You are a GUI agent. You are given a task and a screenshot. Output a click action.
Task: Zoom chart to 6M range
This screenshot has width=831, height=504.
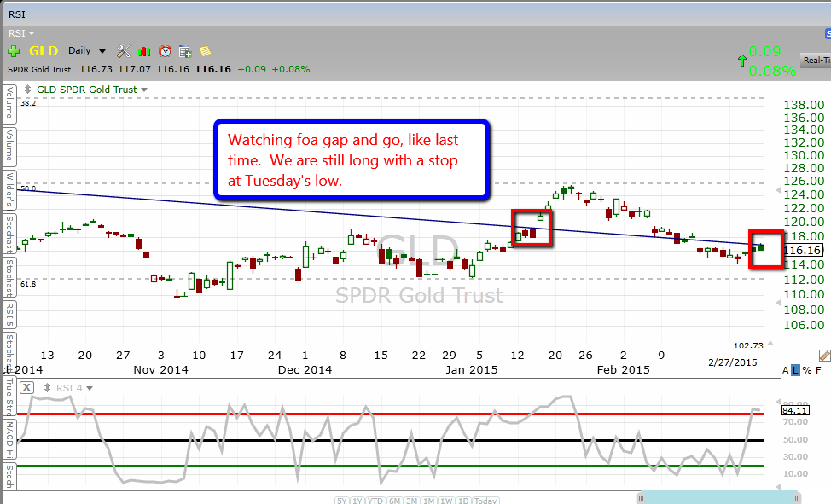point(394,501)
